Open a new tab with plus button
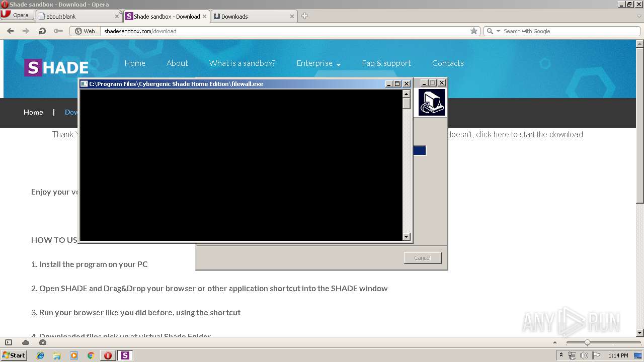 click(304, 16)
